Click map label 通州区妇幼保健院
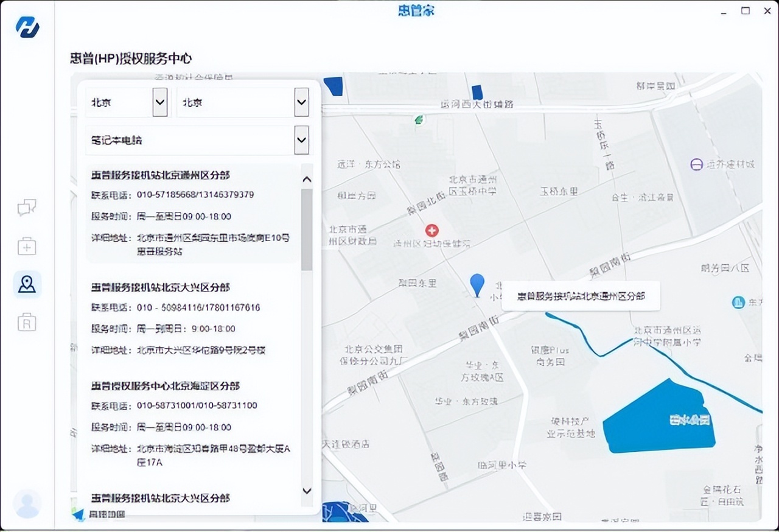The width and height of the screenshot is (779, 532). click(431, 243)
